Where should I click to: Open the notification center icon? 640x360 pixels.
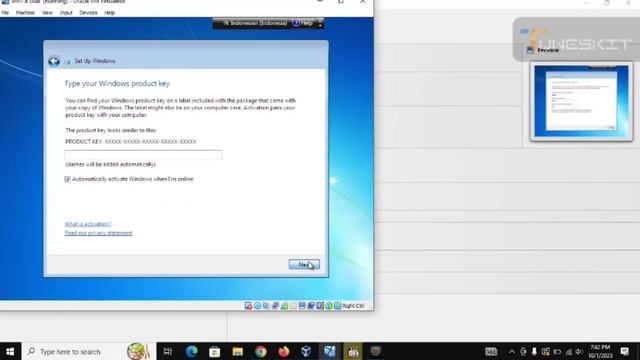click(x=624, y=351)
